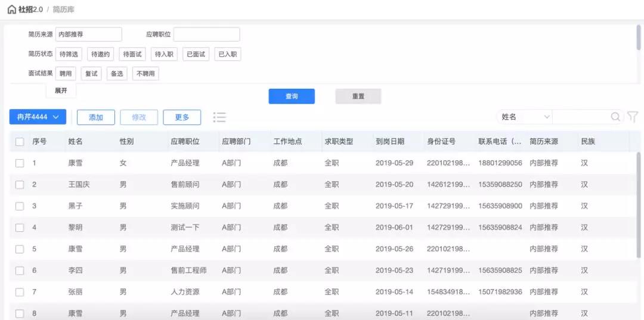Image resolution: width=644 pixels, height=320 pixels.
Task: Click the filter panel vertical scrollbar
Action: pos(638,38)
